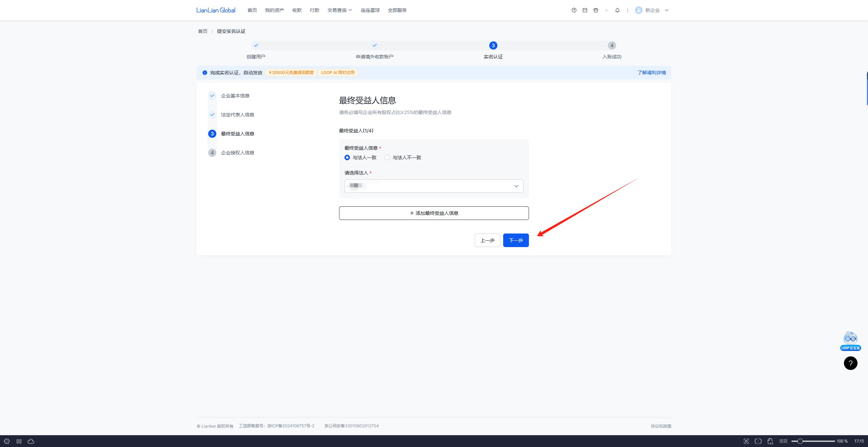Click the ¥20000元免费提现额度 tag
The width and height of the screenshot is (868, 447).
(291, 73)
